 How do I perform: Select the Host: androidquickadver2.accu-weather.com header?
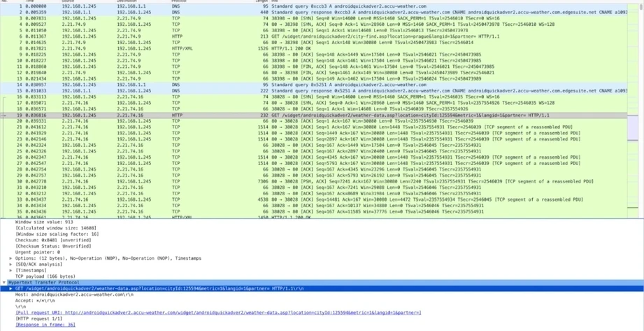pyautogui.click(x=74, y=295)
